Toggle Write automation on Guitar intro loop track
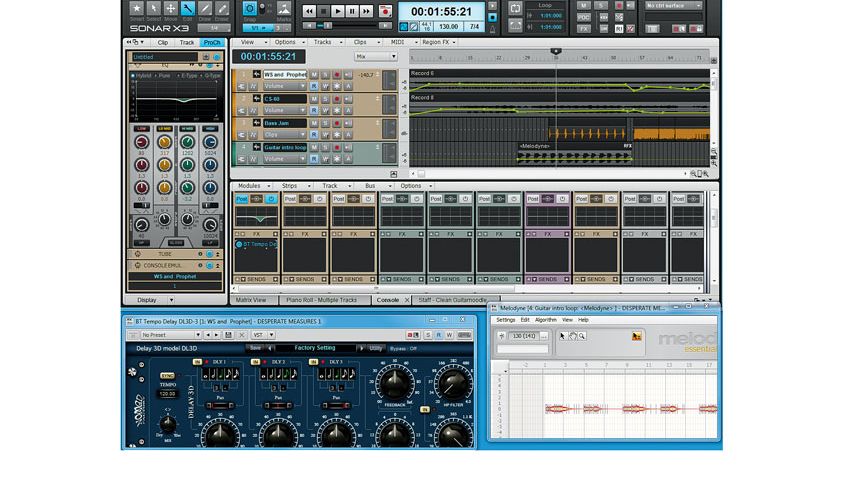The image size is (850, 478). pyautogui.click(x=325, y=159)
